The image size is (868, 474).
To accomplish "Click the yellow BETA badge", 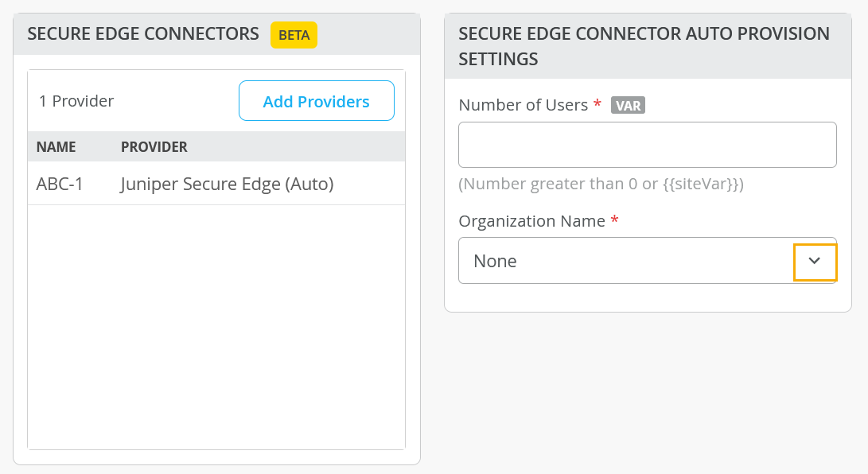I will [x=294, y=35].
